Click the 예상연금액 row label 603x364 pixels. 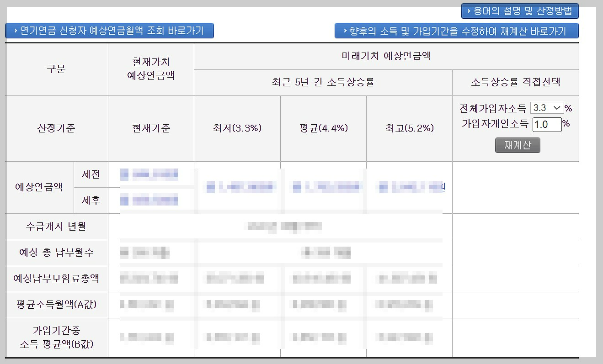[39, 187]
